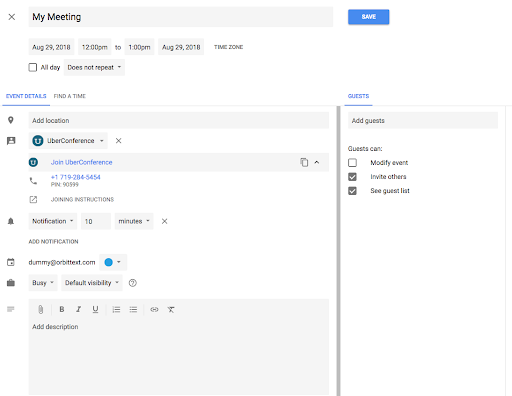The image size is (512, 396).
Task: Copy the conference info with the copy icon
Action: pyautogui.click(x=304, y=162)
